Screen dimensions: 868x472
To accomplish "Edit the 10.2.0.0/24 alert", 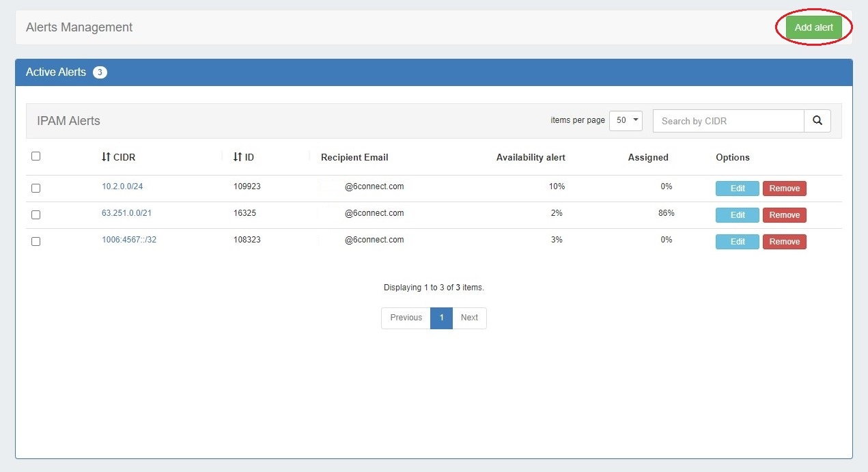I will 737,189.
